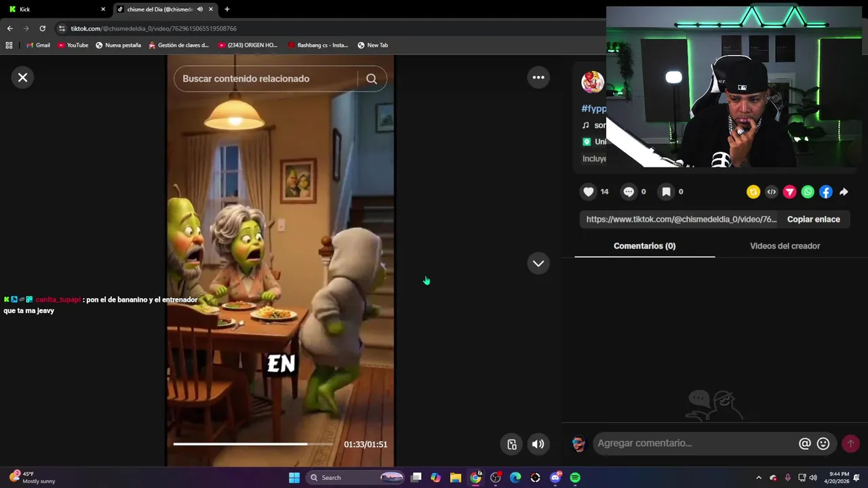Focus 'Agregar comentario...' input field
The width and height of the screenshot is (868, 488).
click(x=695, y=443)
